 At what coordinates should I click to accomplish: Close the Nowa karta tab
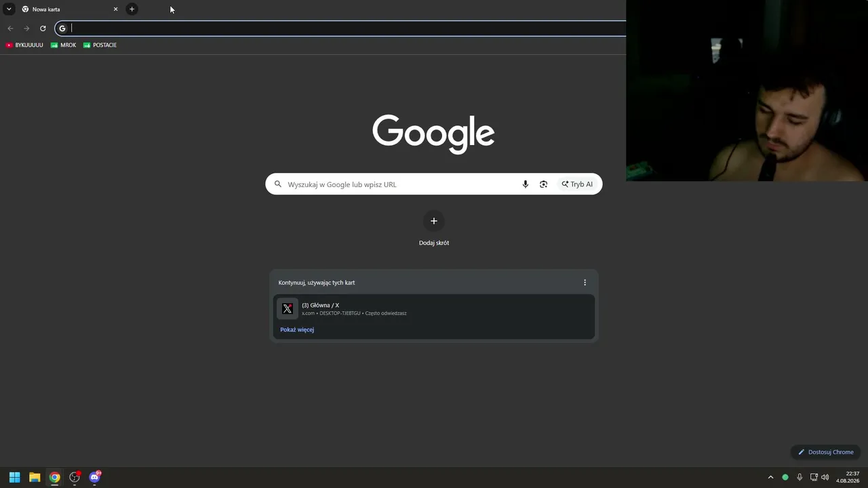pos(115,9)
